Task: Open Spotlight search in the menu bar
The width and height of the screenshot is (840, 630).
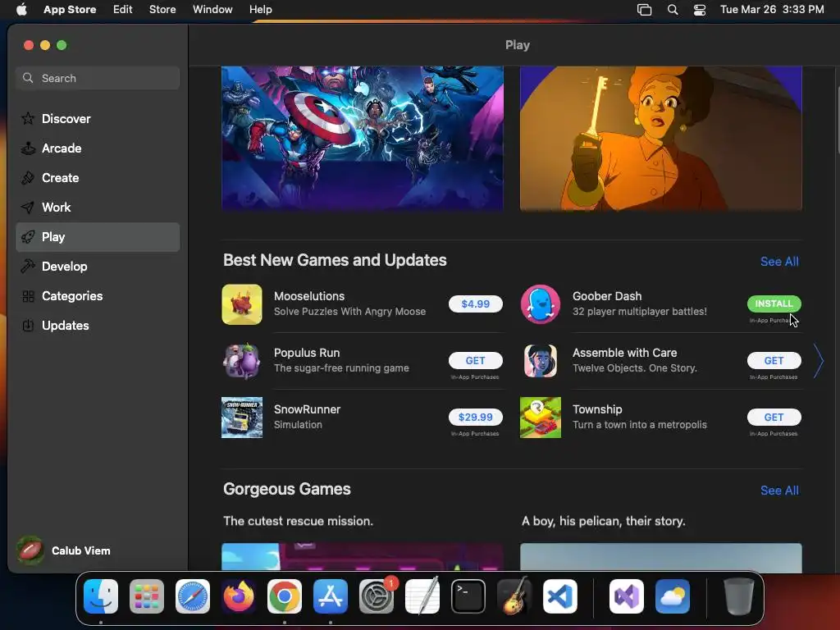Action: click(x=673, y=10)
